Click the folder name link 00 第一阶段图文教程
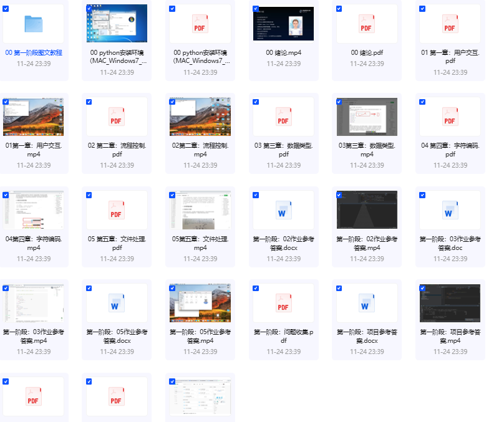Image resolution: width=504 pixels, height=422 pixels. tap(34, 52)
